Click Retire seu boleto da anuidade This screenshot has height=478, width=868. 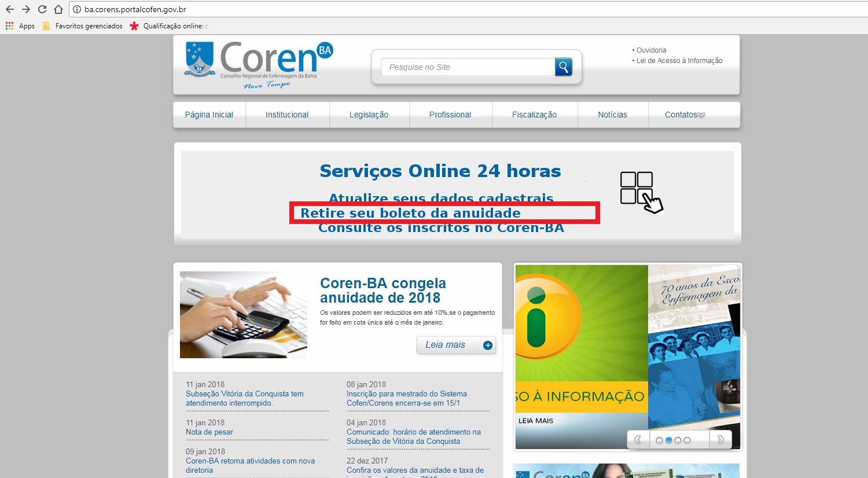(x=410, y=213)
